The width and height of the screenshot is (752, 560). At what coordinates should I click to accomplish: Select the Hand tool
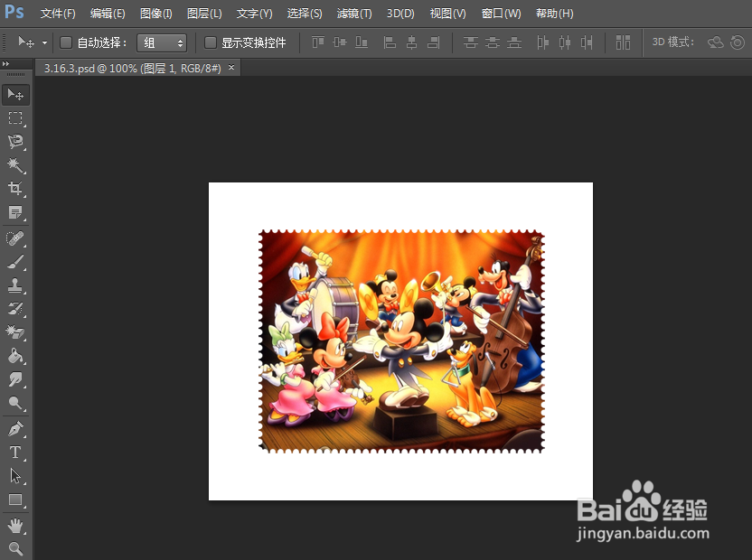(x=16, y=526)
